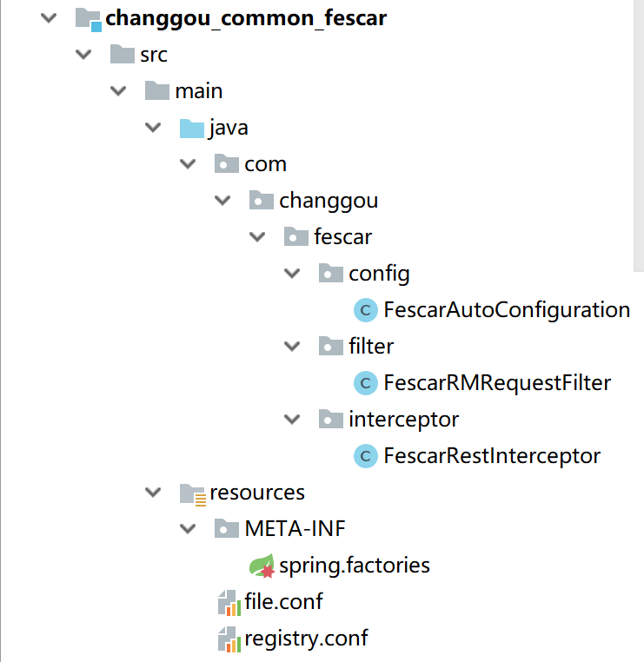Screen dimensions: 644x662
Task: Select the FescarAutoConfiguration class name
Action: coord(507,310)
